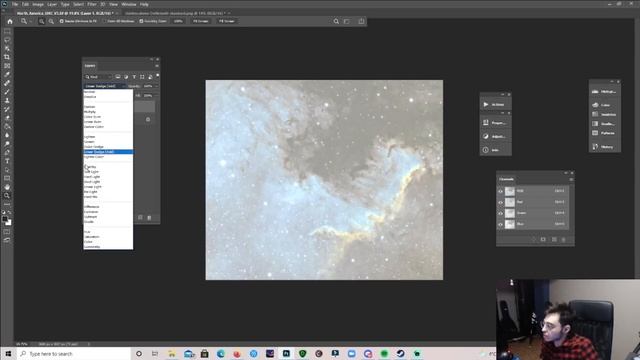Click the Share icon in options bar

click(361, 21)
